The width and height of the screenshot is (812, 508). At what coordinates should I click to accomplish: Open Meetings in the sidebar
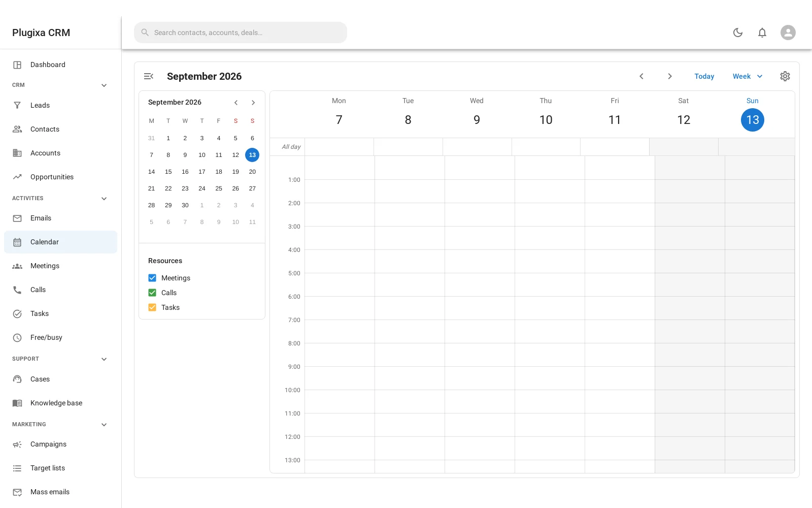60,266
